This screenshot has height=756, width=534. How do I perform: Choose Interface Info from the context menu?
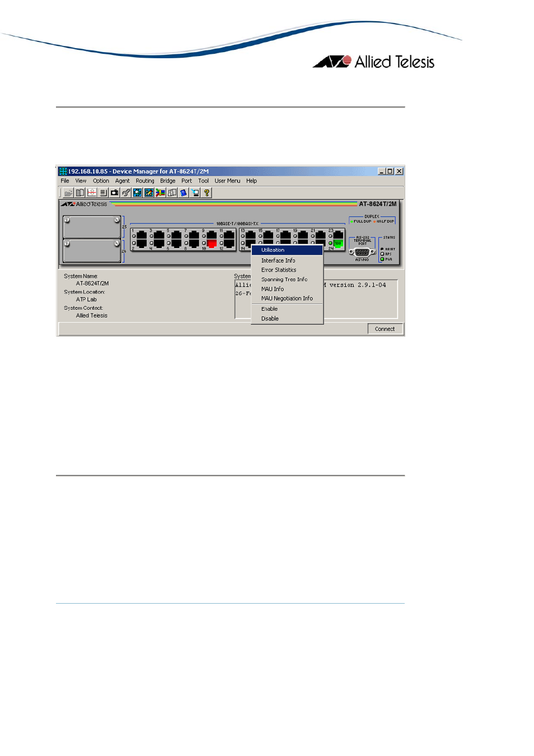pyautogui.click(x=287, y=260)
